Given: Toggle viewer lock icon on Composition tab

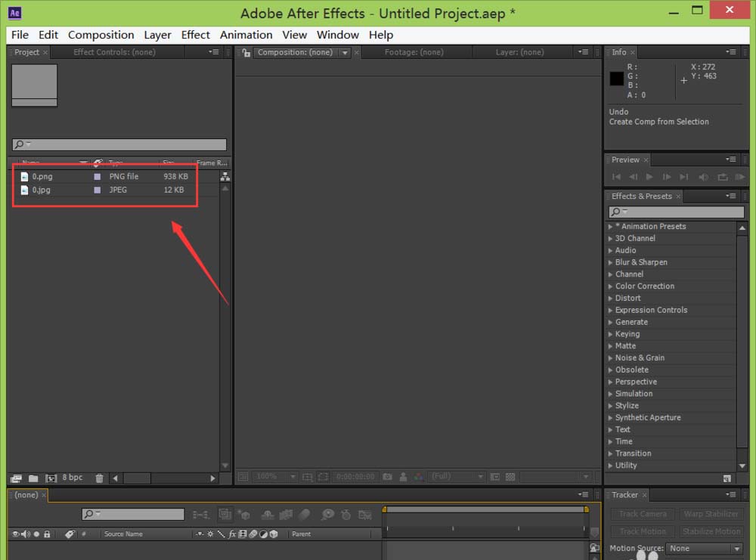Looking at the screenshot, I should 246,53.
